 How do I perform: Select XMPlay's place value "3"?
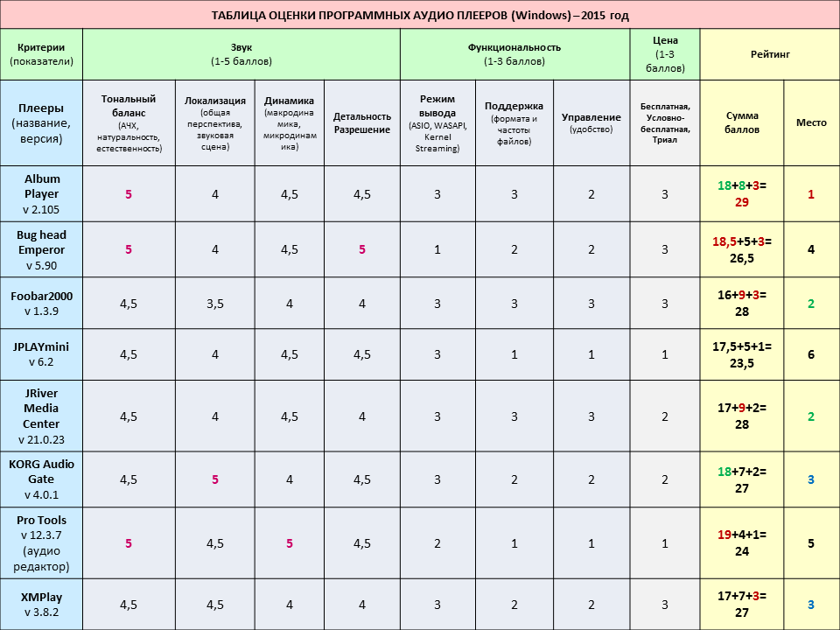click(811, 605)
